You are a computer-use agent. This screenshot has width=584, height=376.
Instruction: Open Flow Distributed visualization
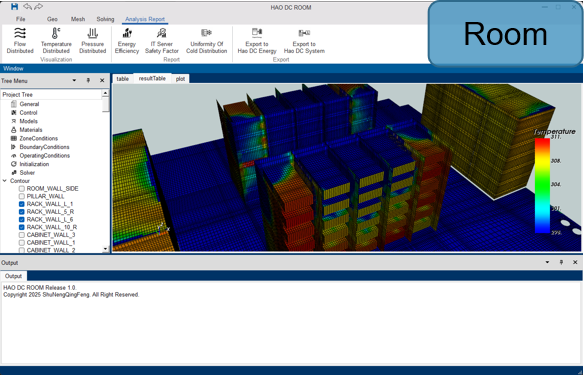click(x=20, y=40)
